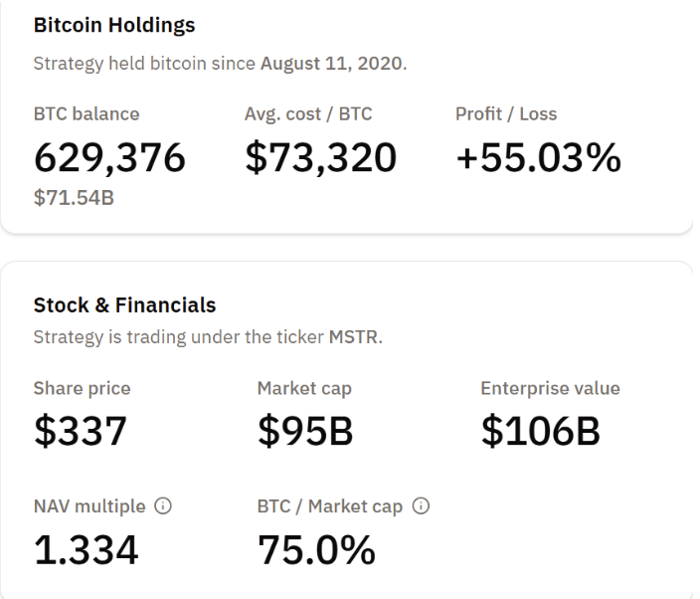Click the MSTR ticker text
This screenshot has width=700, height=599.
click(x=356, y=337)
